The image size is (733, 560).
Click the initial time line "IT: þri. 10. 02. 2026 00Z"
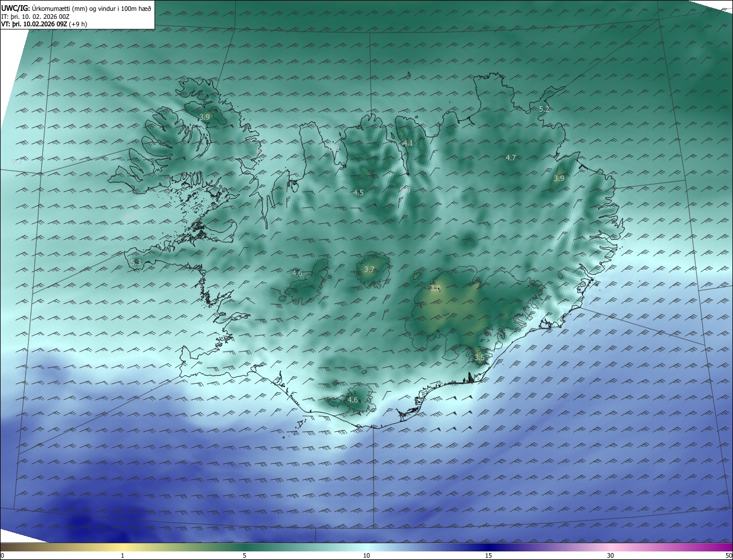point(36,17)
